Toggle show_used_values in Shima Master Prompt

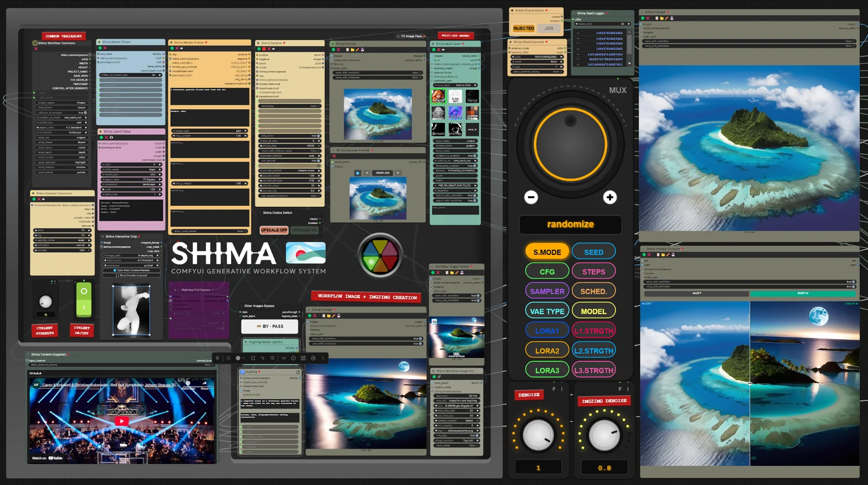point(210,231)
